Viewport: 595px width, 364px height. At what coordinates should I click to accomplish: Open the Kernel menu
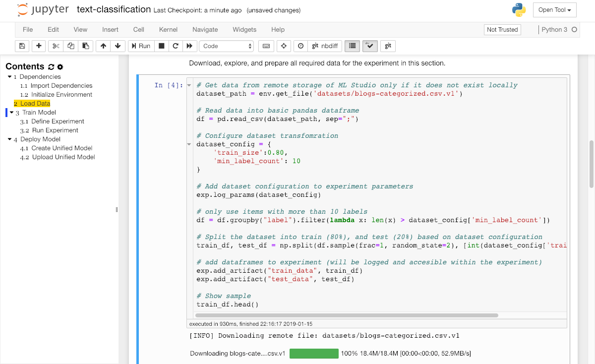(168, 30)
